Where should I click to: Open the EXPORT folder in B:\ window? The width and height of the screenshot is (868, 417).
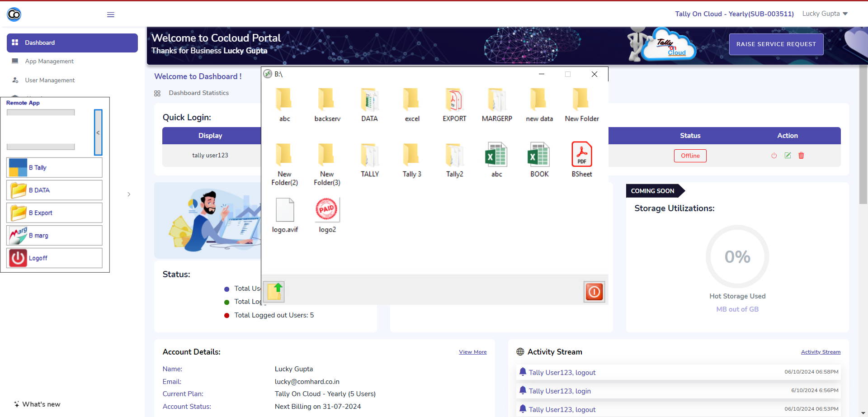[x=454, y=105]
